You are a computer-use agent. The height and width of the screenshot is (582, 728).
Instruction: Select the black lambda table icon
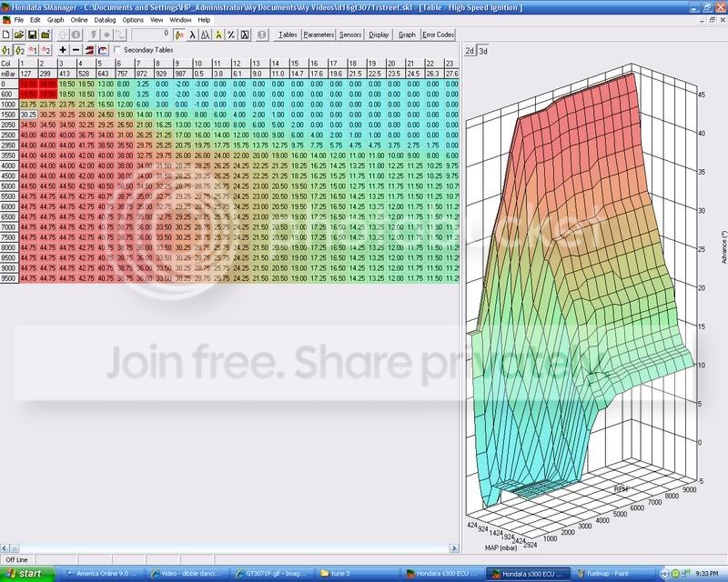[192, 35]
